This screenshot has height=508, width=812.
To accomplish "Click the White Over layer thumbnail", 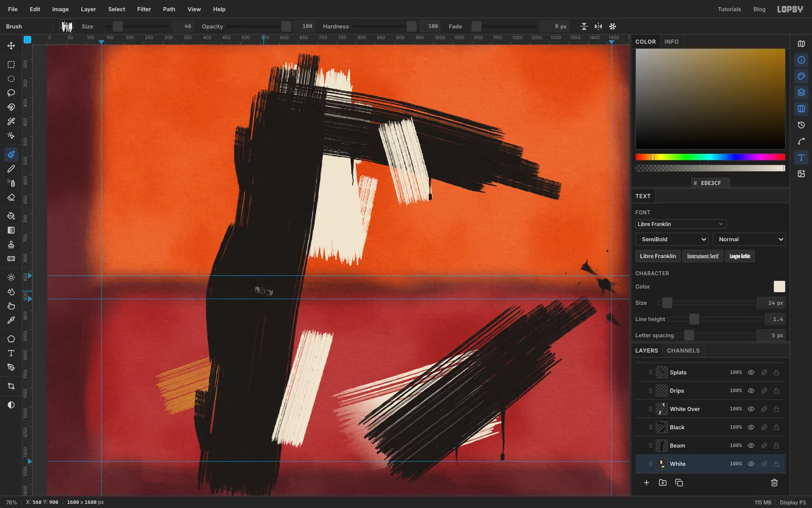I will [x=662, y=409].
